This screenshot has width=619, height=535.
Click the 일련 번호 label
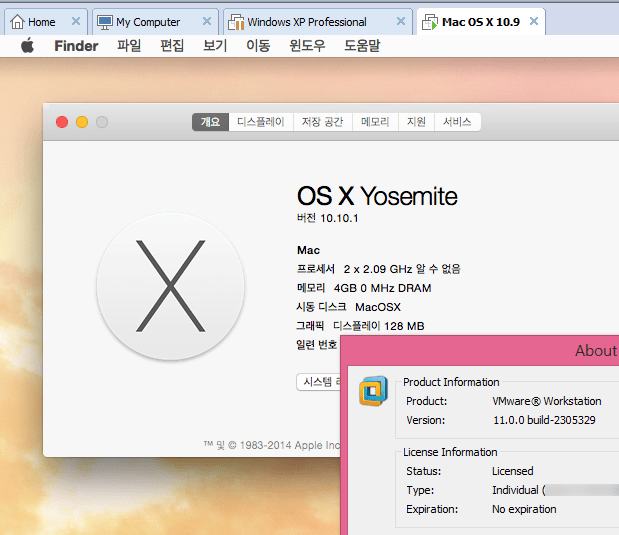point(317,345)
